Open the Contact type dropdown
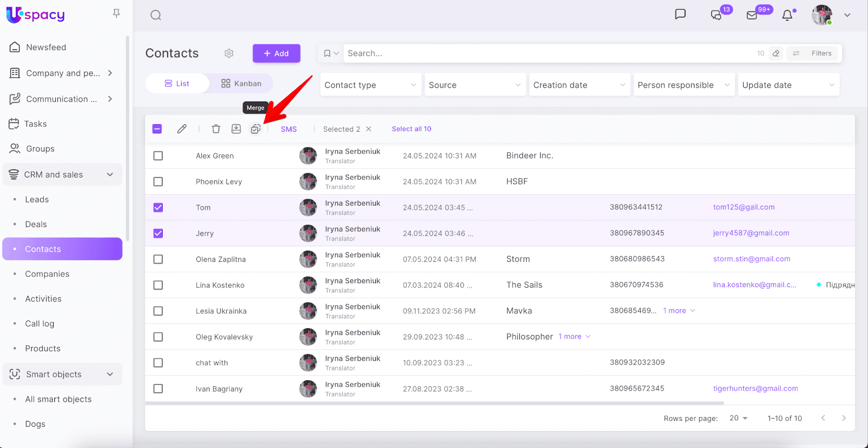This screenshot has width=868, height=448. [x=371, y=85]
